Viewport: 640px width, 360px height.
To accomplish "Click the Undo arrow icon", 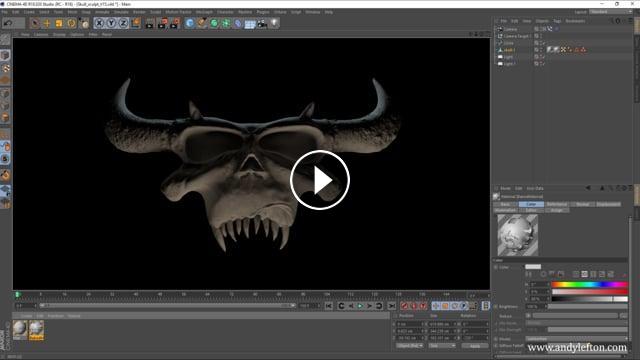I will [8, 23].
